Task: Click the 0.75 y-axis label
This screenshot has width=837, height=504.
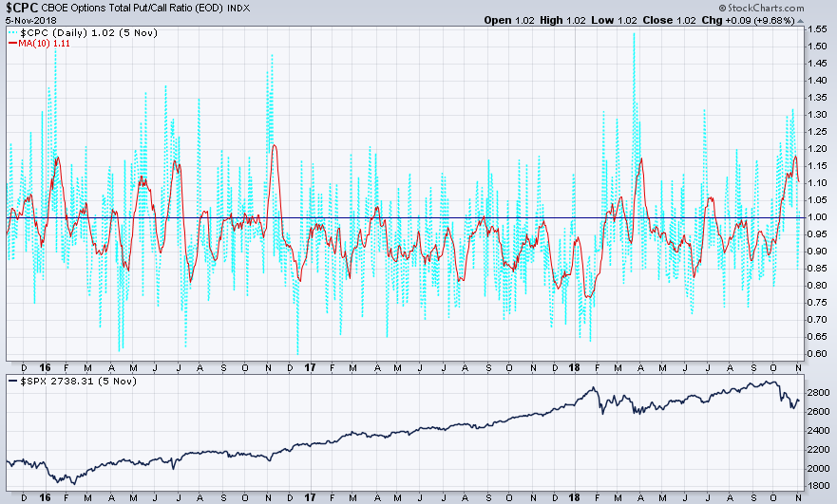Action: click(x=817, y=303)
